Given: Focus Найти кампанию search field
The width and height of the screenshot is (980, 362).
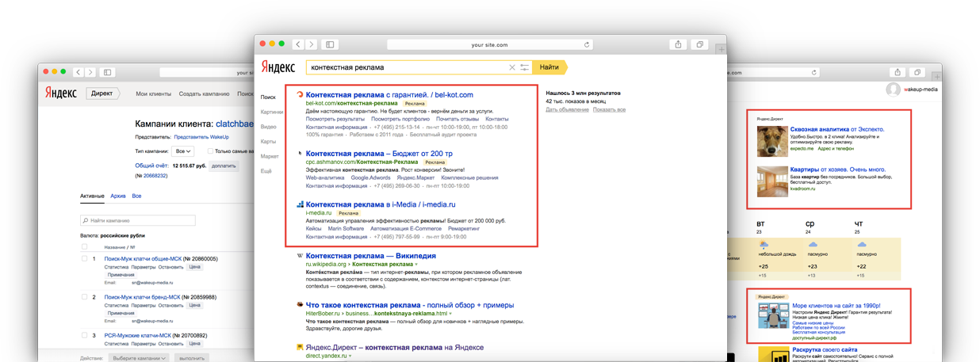Looking at the screenshot, I should pos(137,220).
